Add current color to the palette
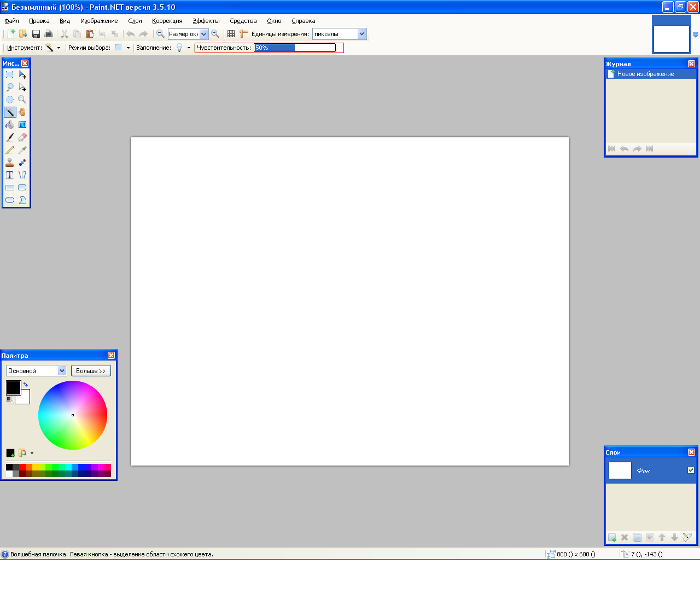 coord(10,453)
